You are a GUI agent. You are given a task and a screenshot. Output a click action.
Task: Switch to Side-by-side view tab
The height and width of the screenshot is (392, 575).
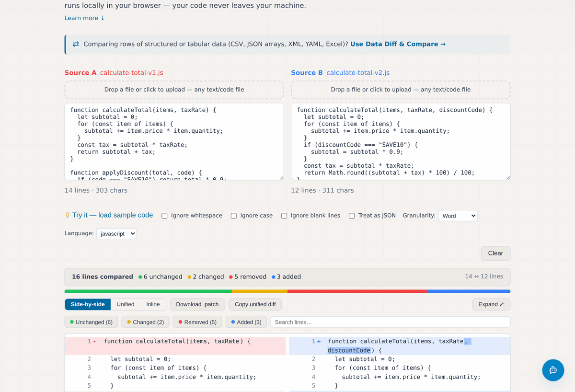(88, 304)
